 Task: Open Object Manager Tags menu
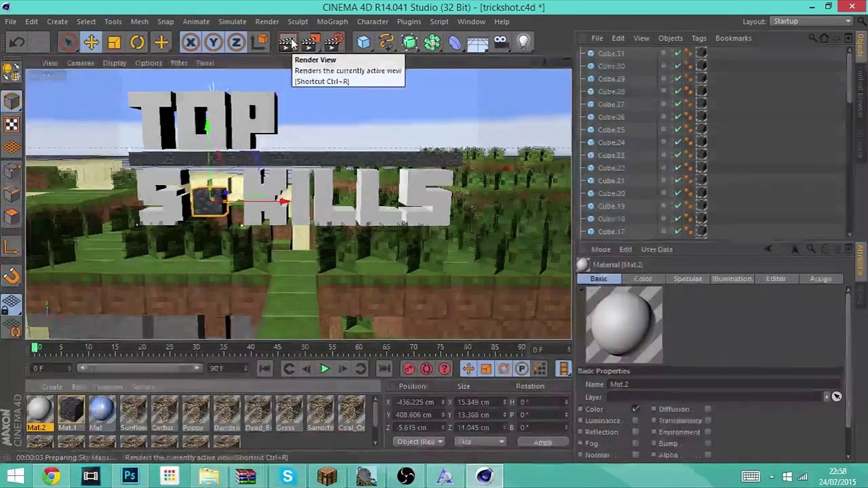pos(698,38)
